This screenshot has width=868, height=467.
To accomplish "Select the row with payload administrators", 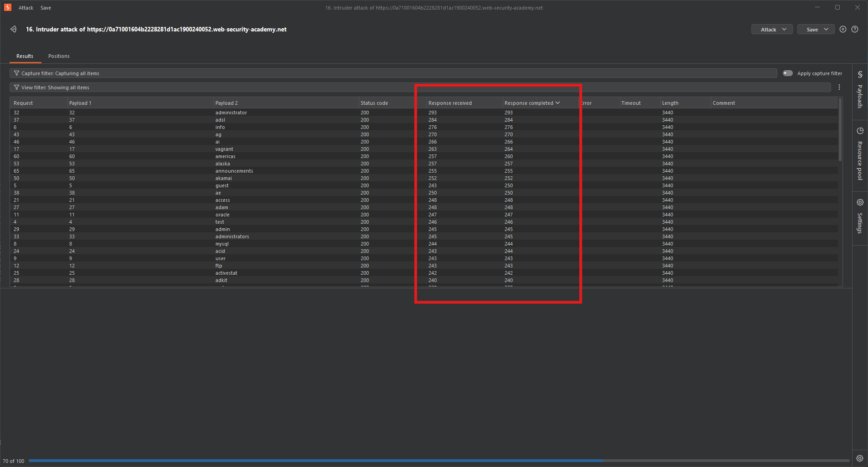I will click(424, 236).
